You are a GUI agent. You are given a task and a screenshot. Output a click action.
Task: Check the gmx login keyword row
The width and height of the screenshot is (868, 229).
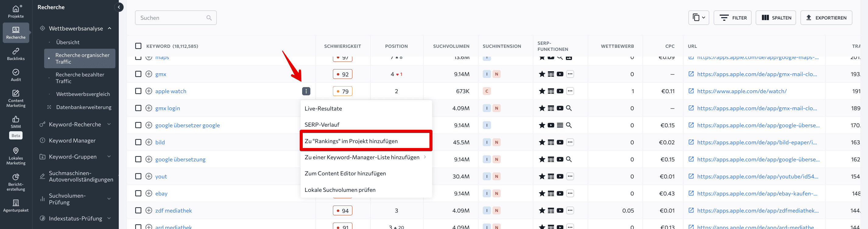click(138, 108)
